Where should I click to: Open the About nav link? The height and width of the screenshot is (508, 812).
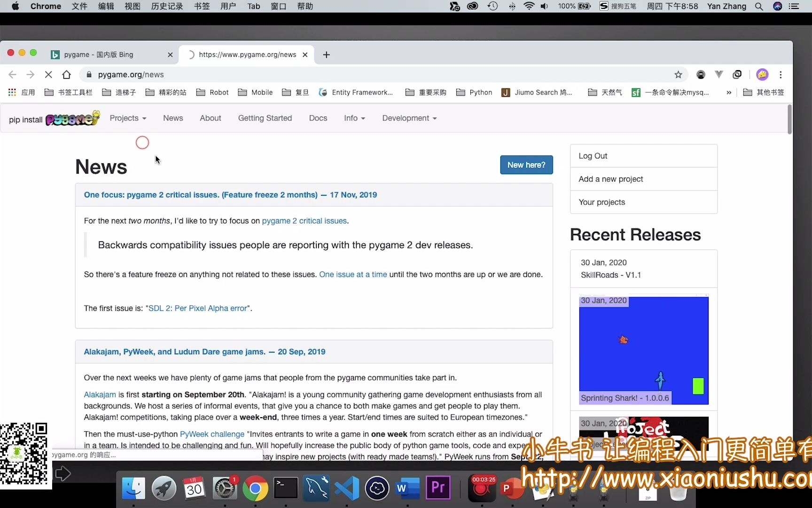(210, 118)
